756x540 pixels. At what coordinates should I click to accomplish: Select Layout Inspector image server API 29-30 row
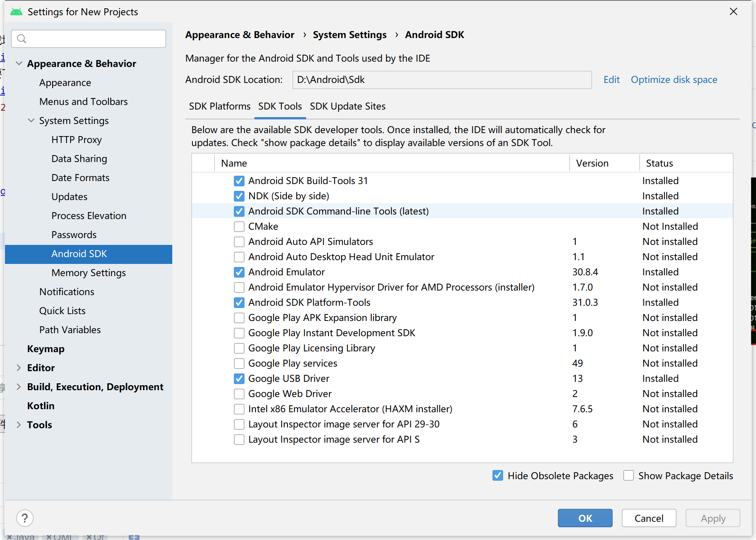(x=462, y=424)
